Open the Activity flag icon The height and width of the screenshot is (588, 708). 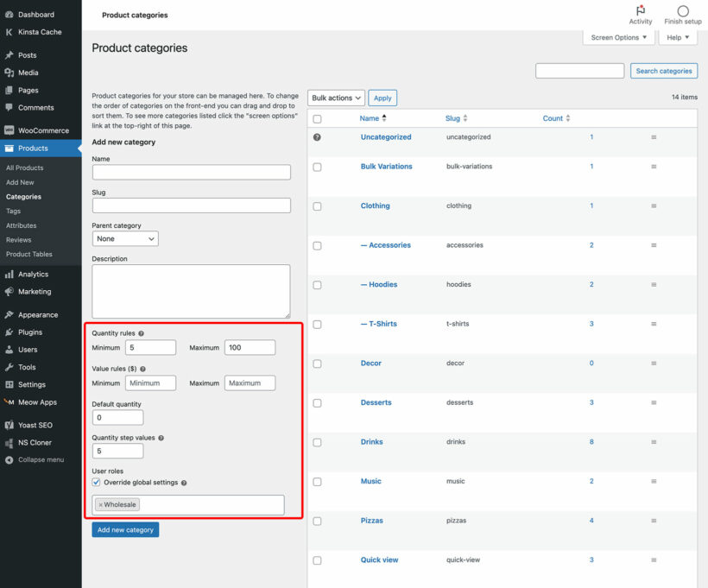click(640, 10)
